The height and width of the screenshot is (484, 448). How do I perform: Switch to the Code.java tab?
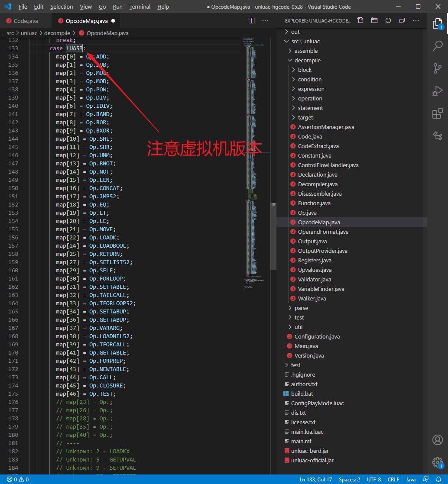point(26,21)
